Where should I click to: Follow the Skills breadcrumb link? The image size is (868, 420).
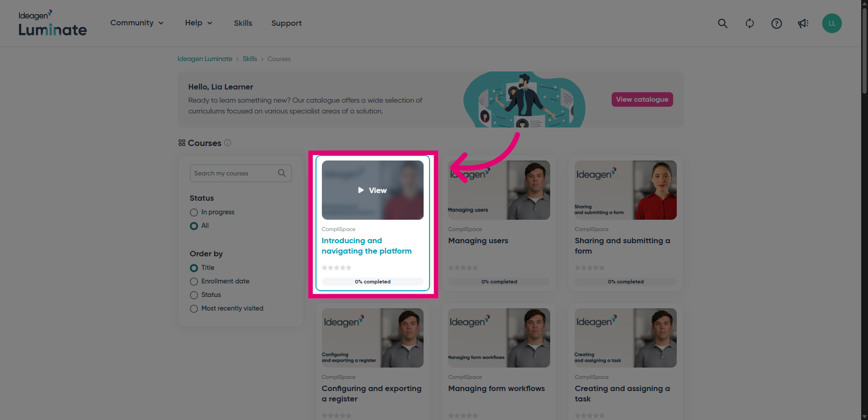point(250,59)
